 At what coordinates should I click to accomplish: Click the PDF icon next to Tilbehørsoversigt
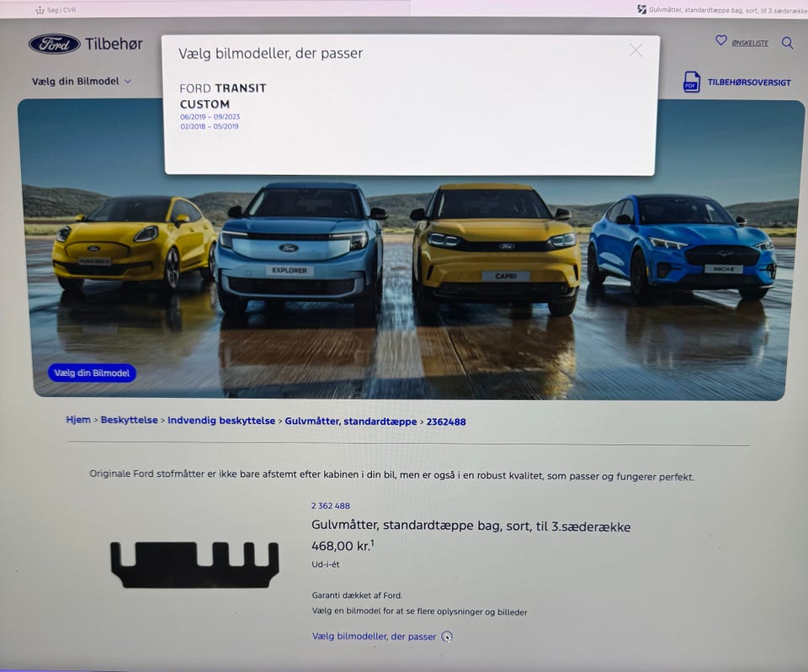pos(691,82)
